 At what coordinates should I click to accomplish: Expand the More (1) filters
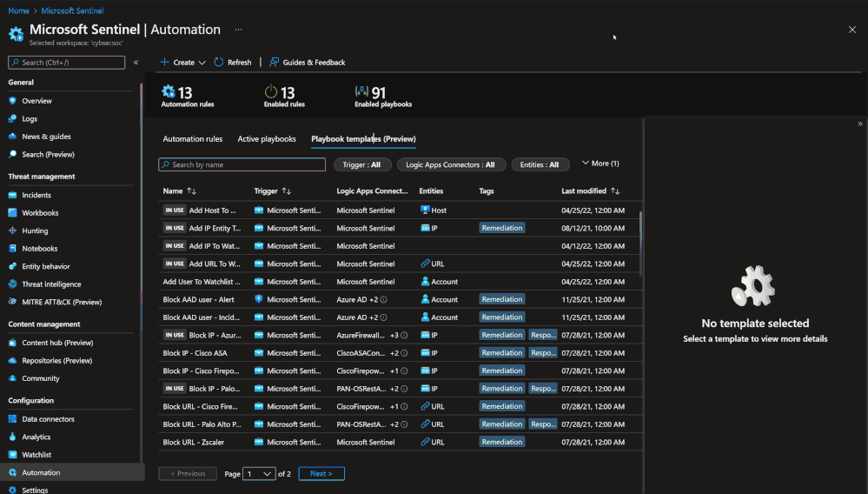[x=600, y=164]
